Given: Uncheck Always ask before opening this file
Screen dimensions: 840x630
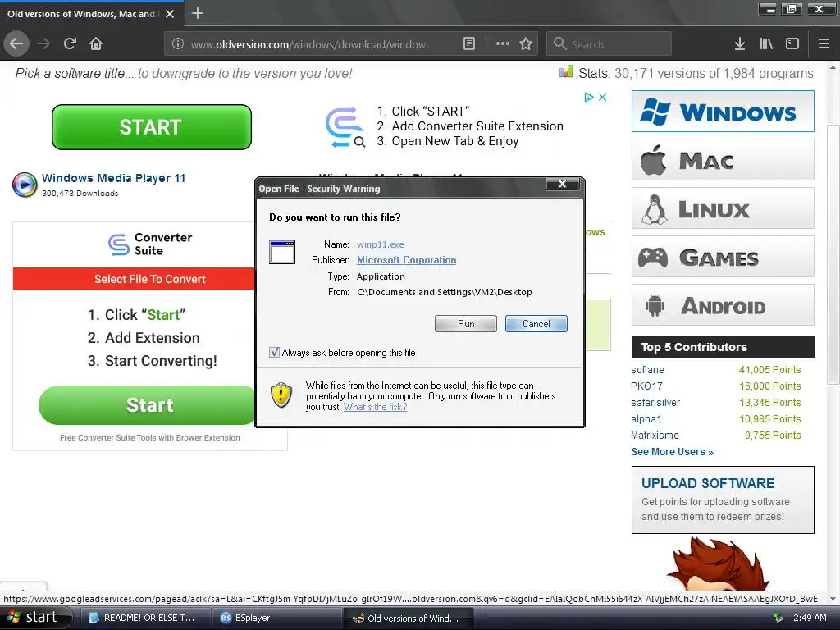Looking at the screenshot, I should (x=274, y=353).
